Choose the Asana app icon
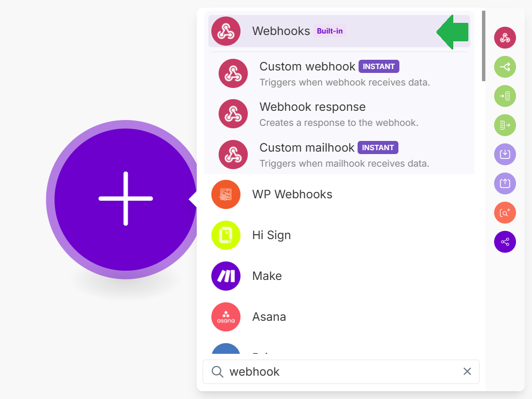The image size is (532, 399). tap(226, 316)
